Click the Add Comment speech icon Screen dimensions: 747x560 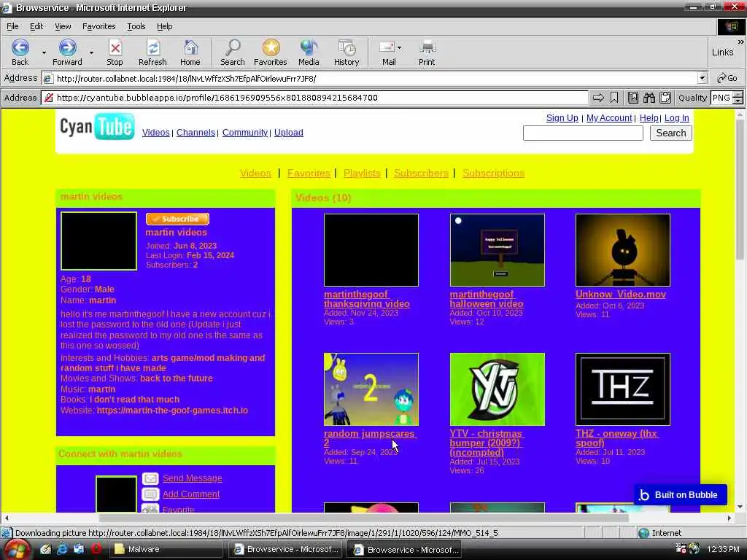150,494
